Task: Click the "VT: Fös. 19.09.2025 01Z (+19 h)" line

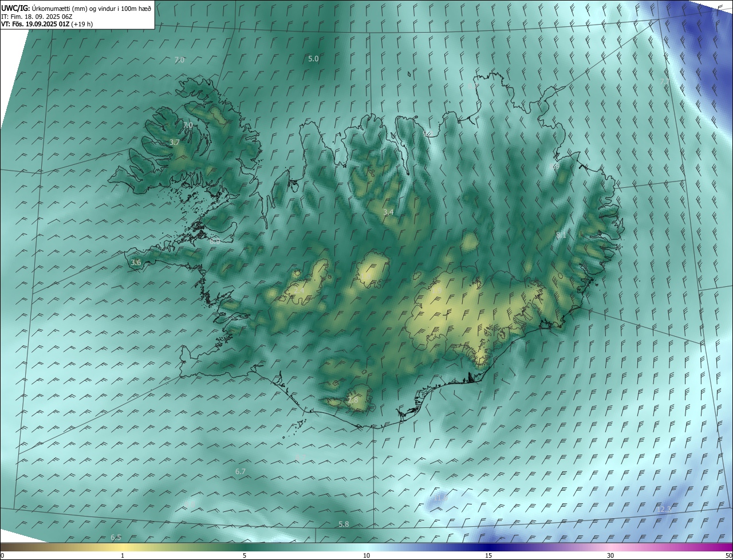Action: 47,24
